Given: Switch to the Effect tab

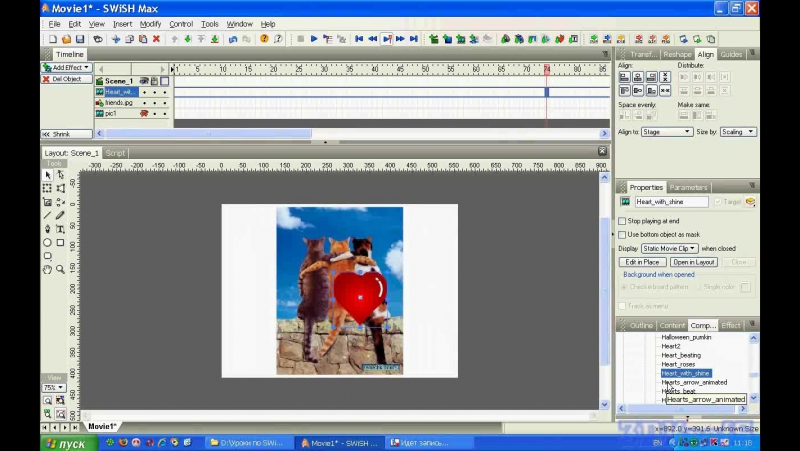Looking at the screenshot, I should 731,325.
